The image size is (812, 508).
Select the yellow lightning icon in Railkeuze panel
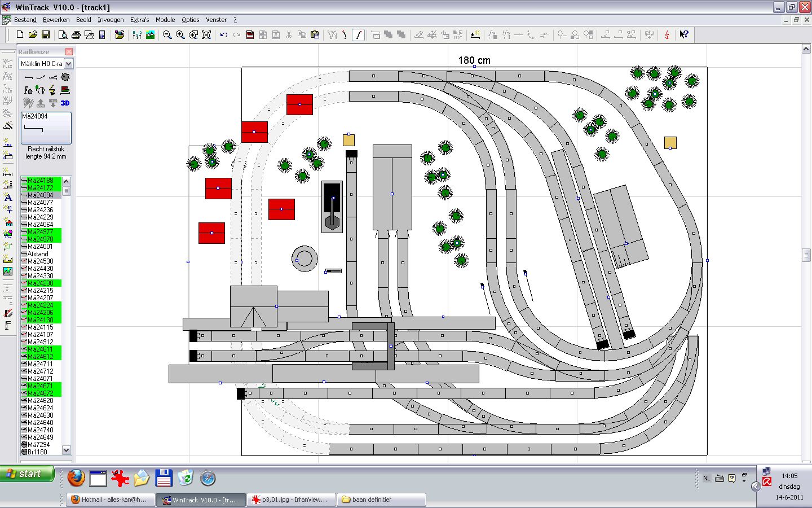pos(52,90)
